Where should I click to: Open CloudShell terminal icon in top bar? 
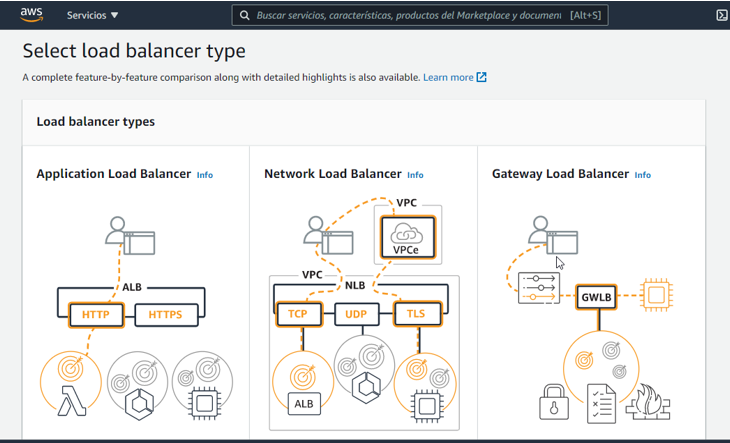click(x=722, y=15)
